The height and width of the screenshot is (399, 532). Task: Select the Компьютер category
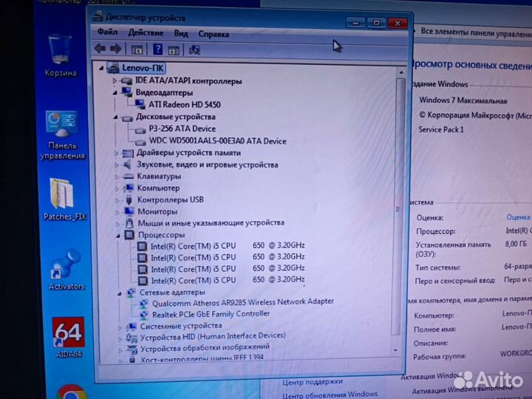[158, 188]
